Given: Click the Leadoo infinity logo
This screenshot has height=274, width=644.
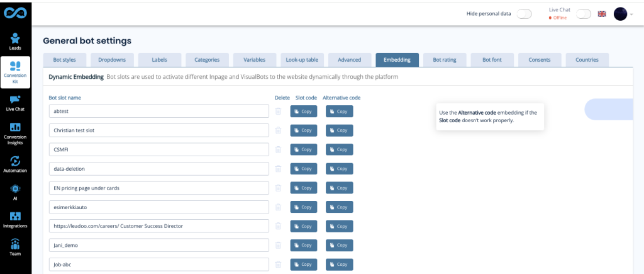Looking at the screenshot, I should click(x=16, y=13).
